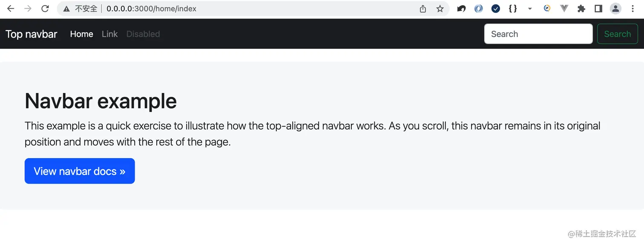Click the browser forward arrow
The image size is (644, 246).
point(28,9)
